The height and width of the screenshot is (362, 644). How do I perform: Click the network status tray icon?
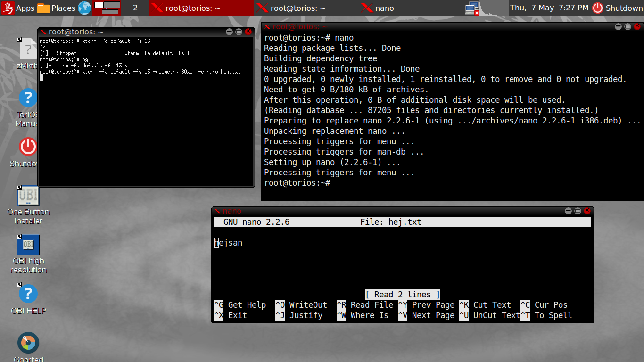[471, 8]
